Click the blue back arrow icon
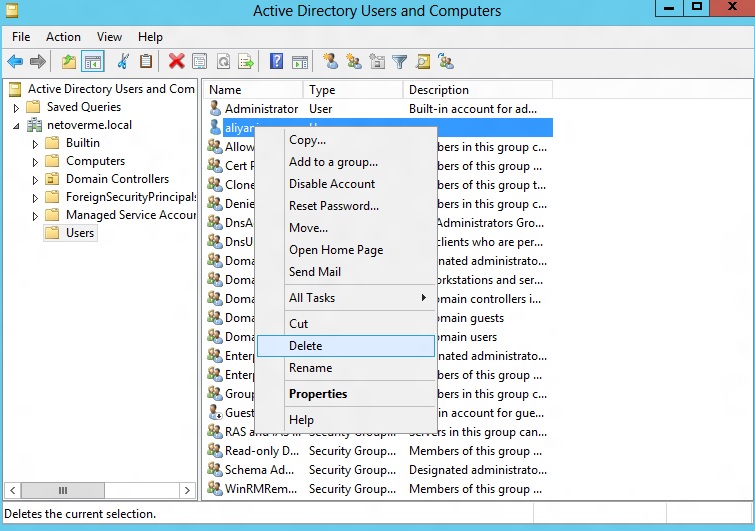755x531 pixels. coord(15,62)
